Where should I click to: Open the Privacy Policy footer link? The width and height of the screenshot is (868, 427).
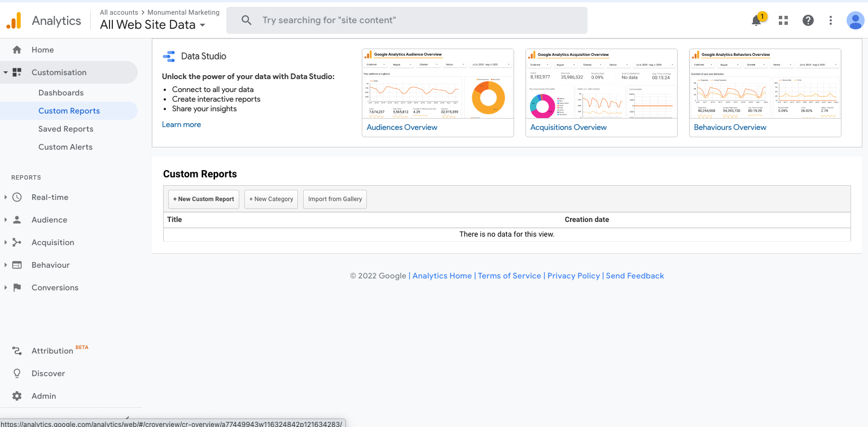point(573,276)
